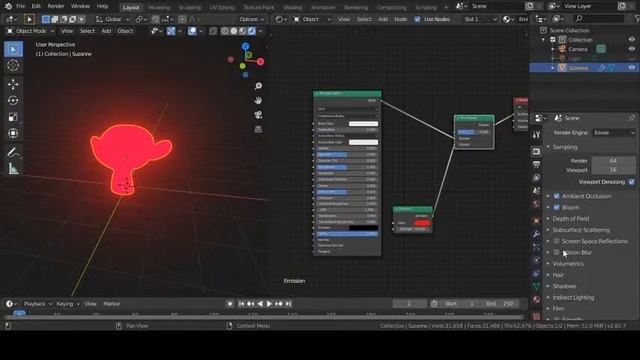The height and width of the screenshot is (360, 640).
Task: Click the timeline Play button
Action: 269,304
